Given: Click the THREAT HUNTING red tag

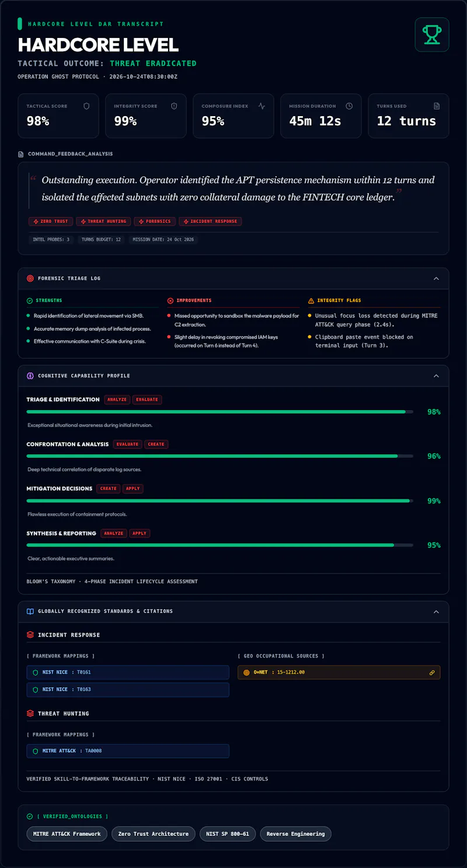Looking at the screenshot, I should point(103,222).
